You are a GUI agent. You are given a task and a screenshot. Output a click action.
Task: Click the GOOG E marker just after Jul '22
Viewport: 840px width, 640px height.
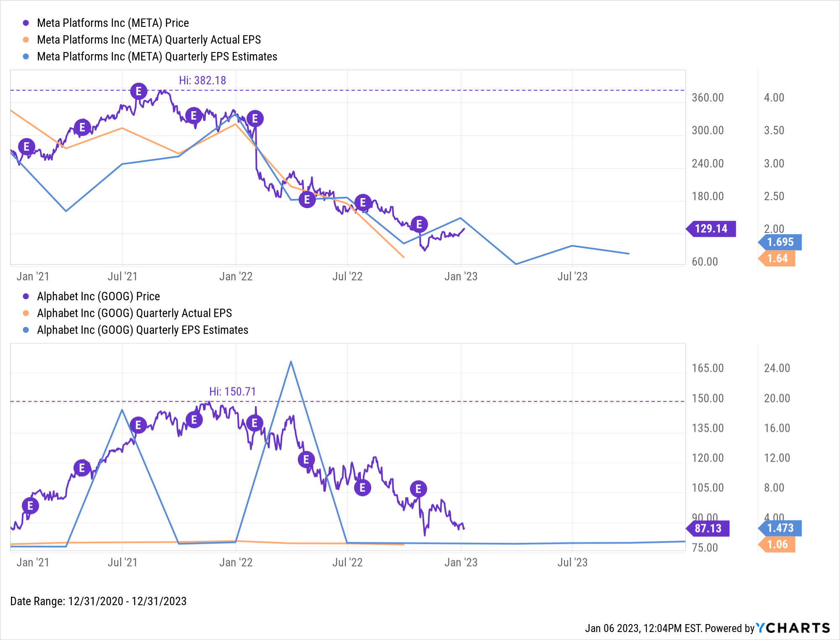(362, 488)
